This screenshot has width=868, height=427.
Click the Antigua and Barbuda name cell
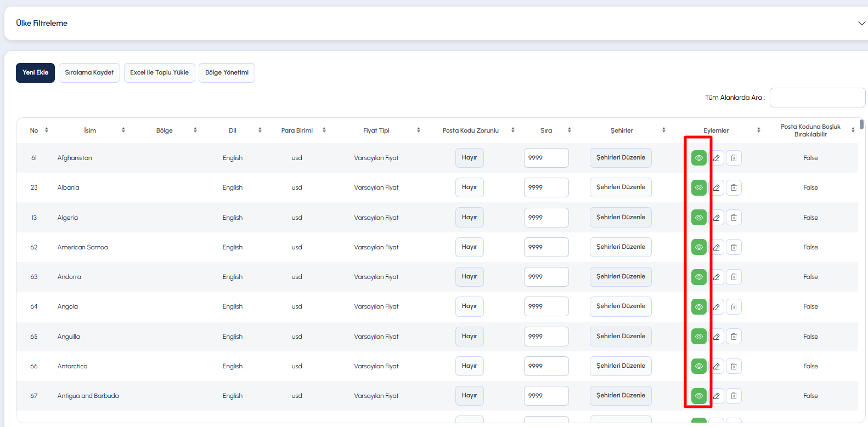point(88,396)
